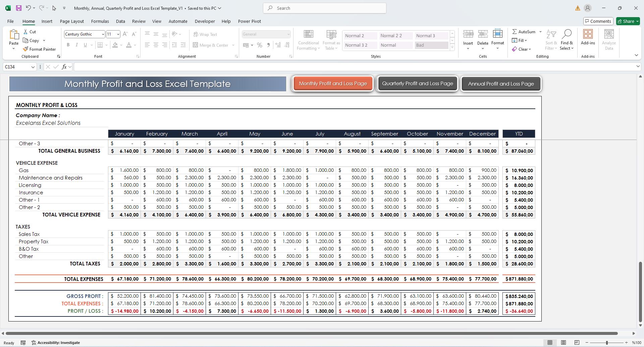The width and height of the screenshot is (644, 347).
Task: Click Monthly Profit and Loss Page button
Action: (333, 84)
